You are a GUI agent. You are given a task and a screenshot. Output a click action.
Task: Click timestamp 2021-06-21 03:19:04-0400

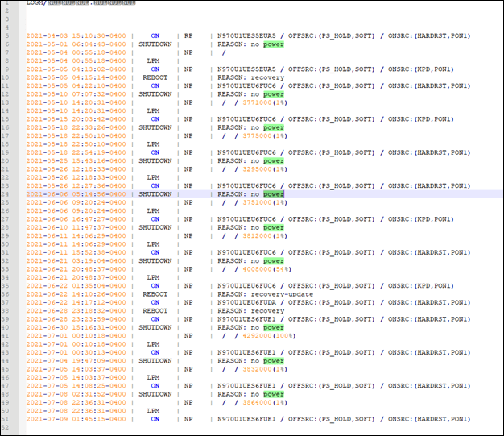76,261
